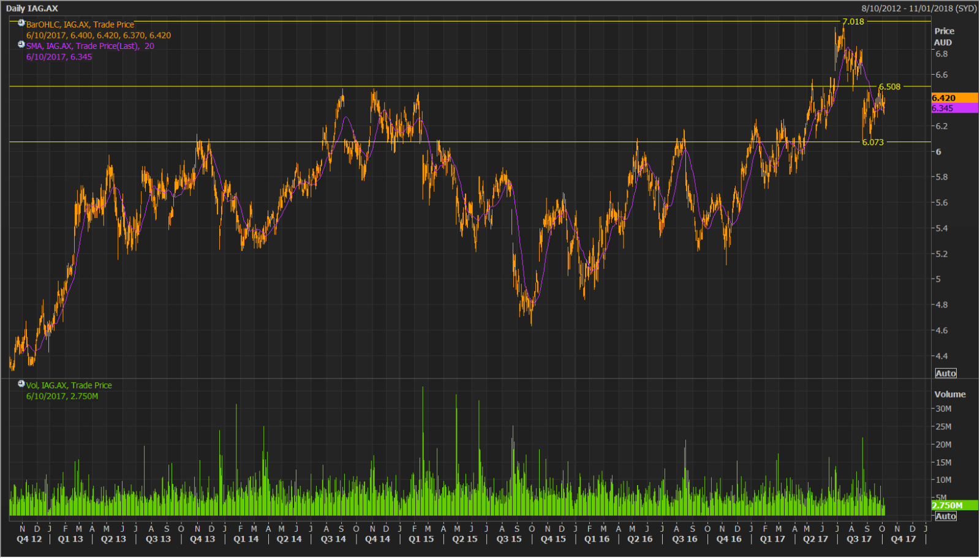
Task: Click the 4.4 price axis tick
Action: 941,356
